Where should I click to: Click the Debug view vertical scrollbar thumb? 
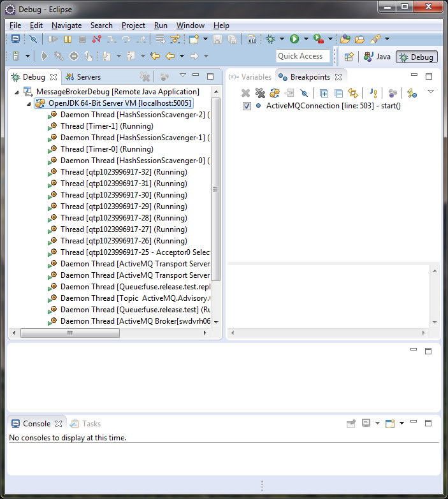216,189
